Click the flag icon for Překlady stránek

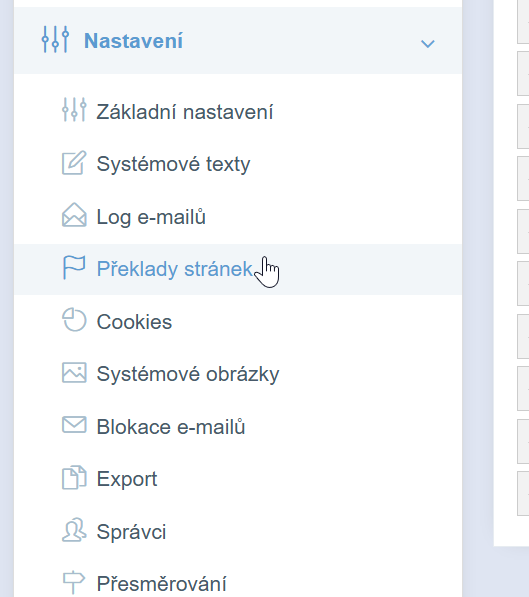click(74, 267)
